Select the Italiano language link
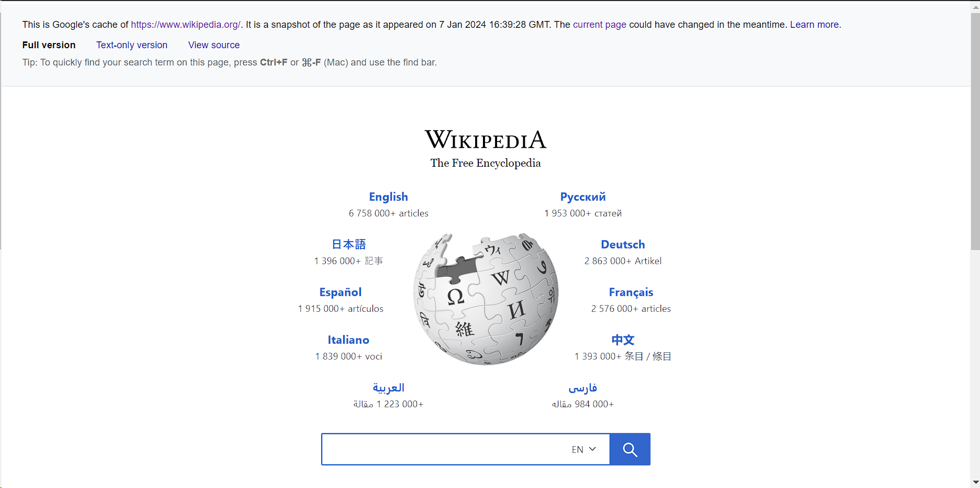Screen dimensions: 980x488 click(x=348, y=340)
